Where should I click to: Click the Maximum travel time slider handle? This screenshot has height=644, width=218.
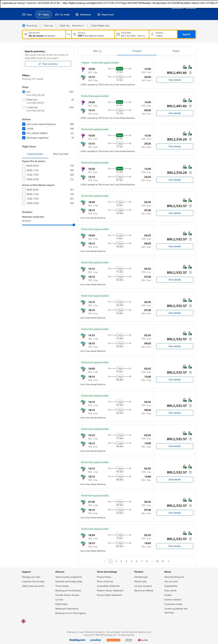[74, 225]
